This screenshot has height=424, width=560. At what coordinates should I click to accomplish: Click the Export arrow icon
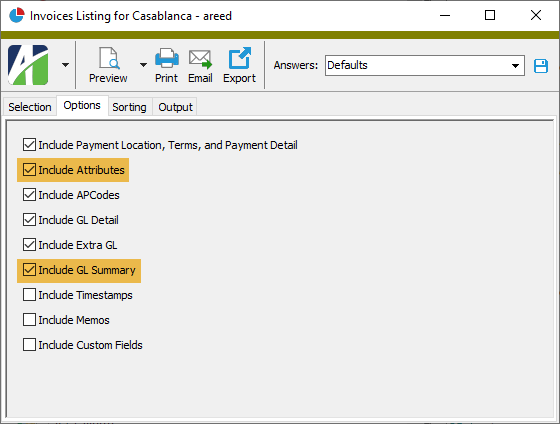(x=239, y=58)
